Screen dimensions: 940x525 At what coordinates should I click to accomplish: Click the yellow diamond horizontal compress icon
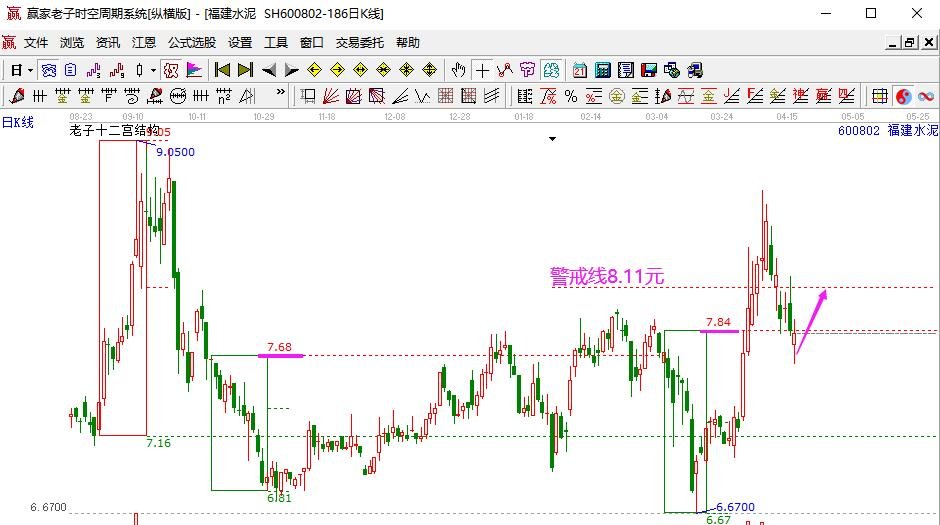tap(383, 70)
